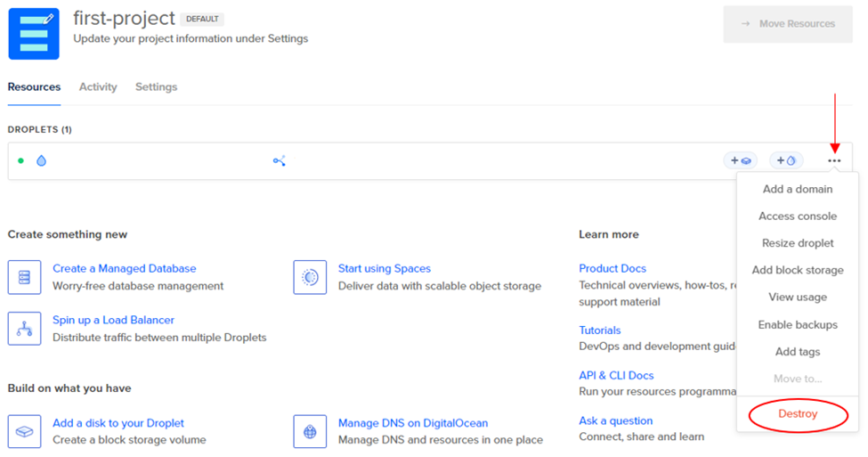Select Enable backups menu option
868x457 pixels.
pyautogui.click(x=798, y=324)
